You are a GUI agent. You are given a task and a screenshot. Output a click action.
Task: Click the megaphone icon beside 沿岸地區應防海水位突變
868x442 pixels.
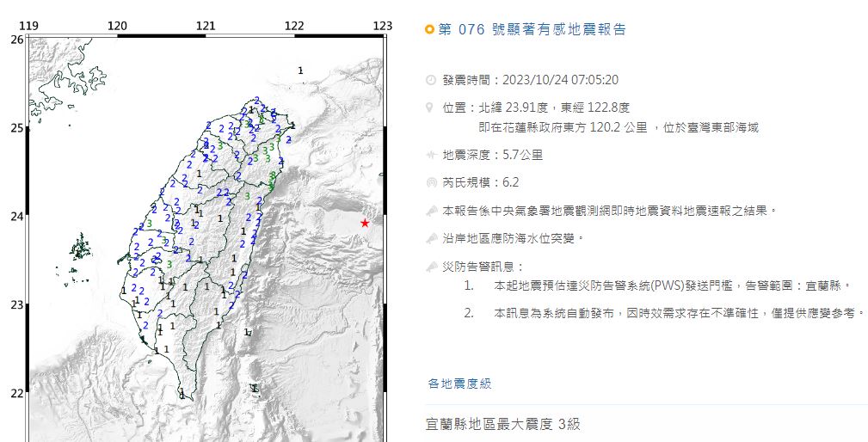coord(431,238)
